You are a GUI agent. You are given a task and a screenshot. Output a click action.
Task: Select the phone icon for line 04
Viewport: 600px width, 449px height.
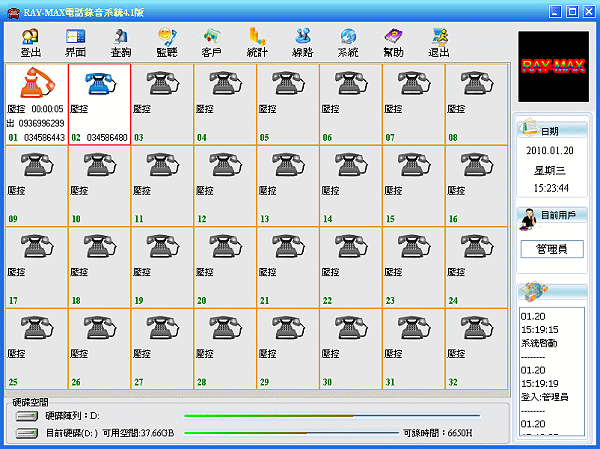[x=225, y=82]
